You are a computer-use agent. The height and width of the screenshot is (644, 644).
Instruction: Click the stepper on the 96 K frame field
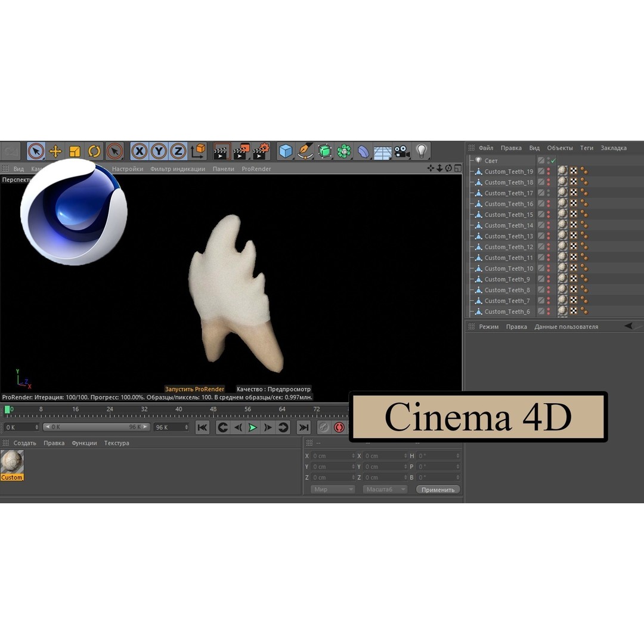pyautogui.click(x=187, y=427)
